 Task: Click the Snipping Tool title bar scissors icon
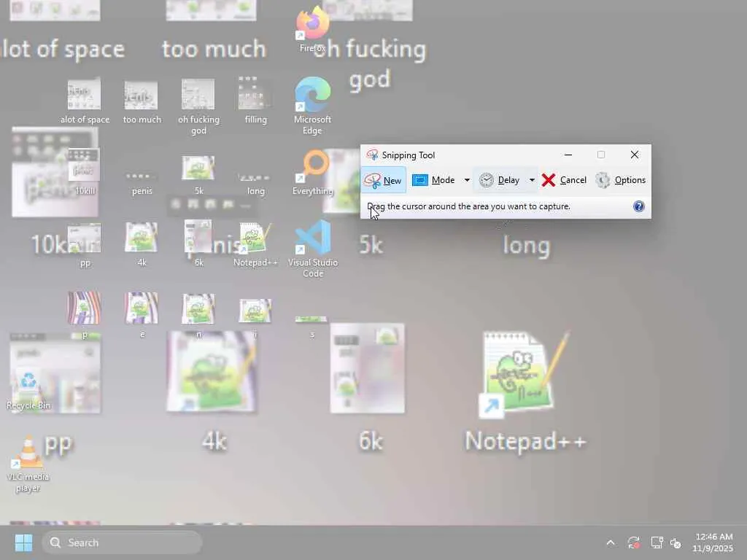(x=372, y=155)
